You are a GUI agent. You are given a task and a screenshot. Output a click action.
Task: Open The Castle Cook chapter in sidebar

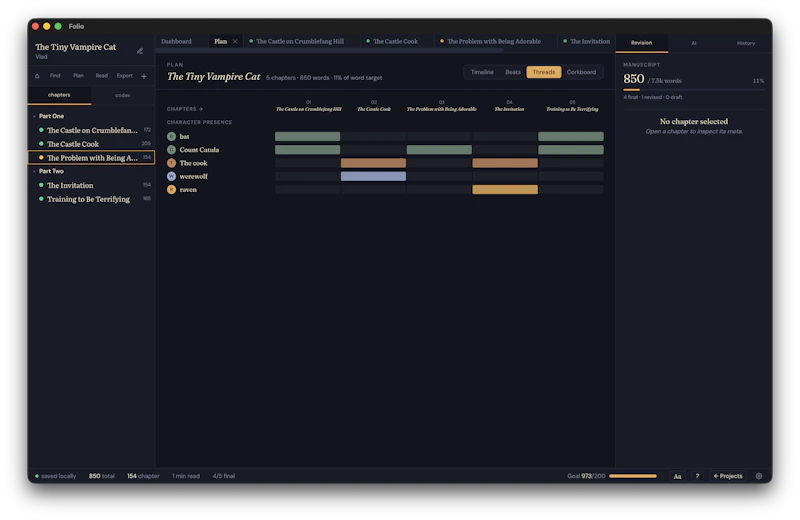(x=91, y=144)
